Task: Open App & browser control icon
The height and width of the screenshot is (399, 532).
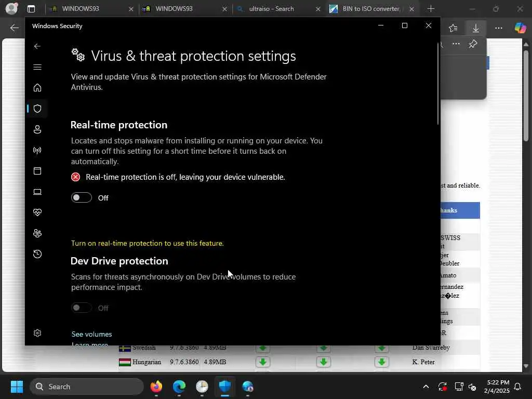Action: pyautogui.click(x=37, y=170)
